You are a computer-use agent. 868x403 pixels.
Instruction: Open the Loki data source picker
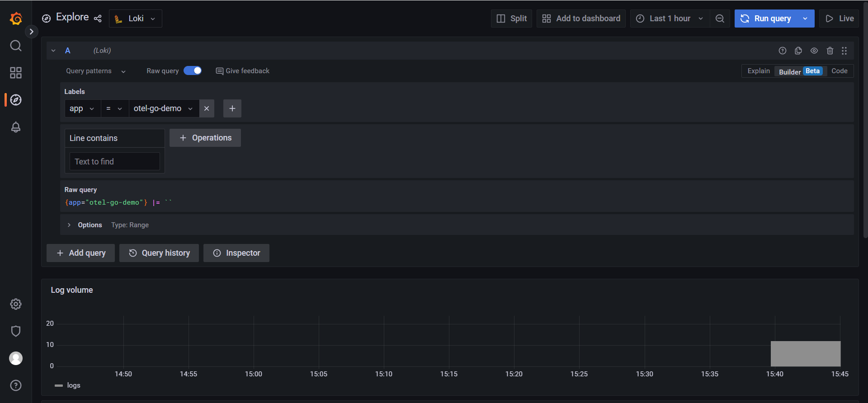pyautogui.click(x=136, y=19)
